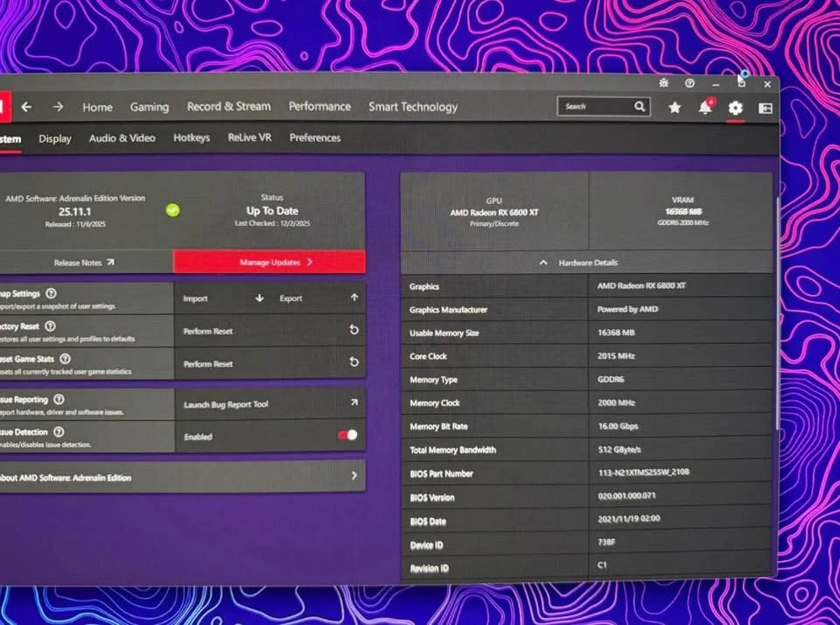840x625 pixels.
Task: Switch to the Hotkeys sub-tab
Action: pos(192,138)
